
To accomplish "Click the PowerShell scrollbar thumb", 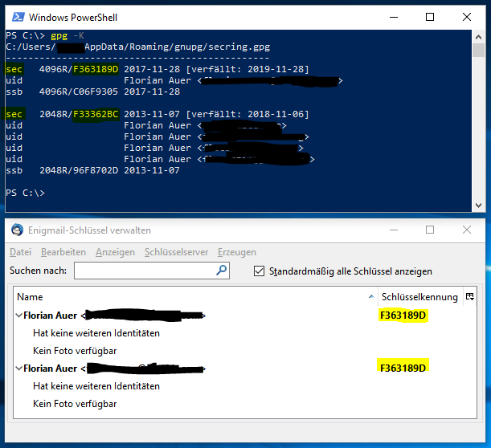I will coord(478,50).
